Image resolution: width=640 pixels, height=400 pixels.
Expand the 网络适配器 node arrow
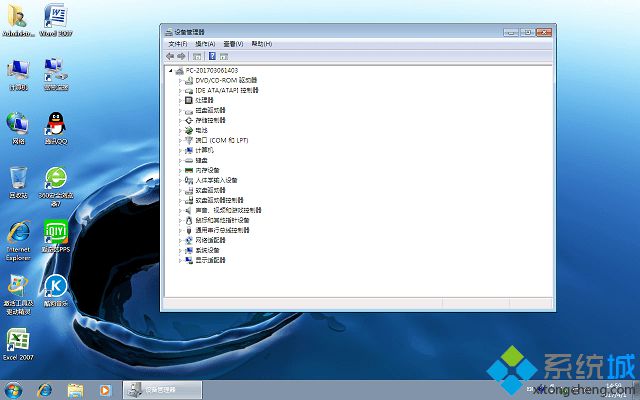[180, 240]
